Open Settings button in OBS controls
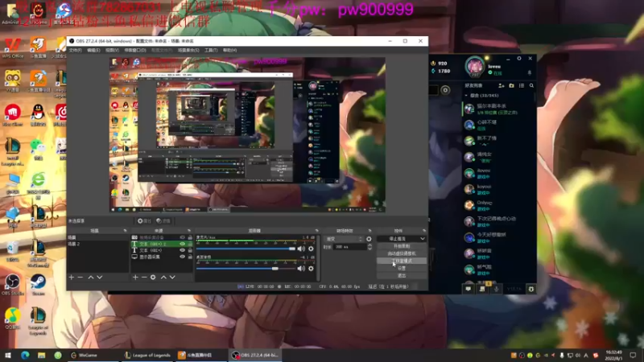This screenshot has width=644, height=362. [x=402, y=269]
